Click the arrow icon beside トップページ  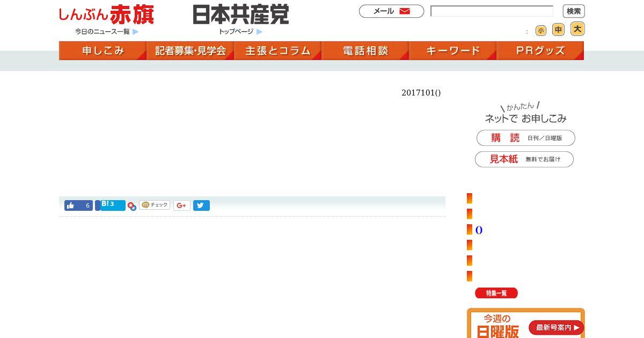click(259, 32)
